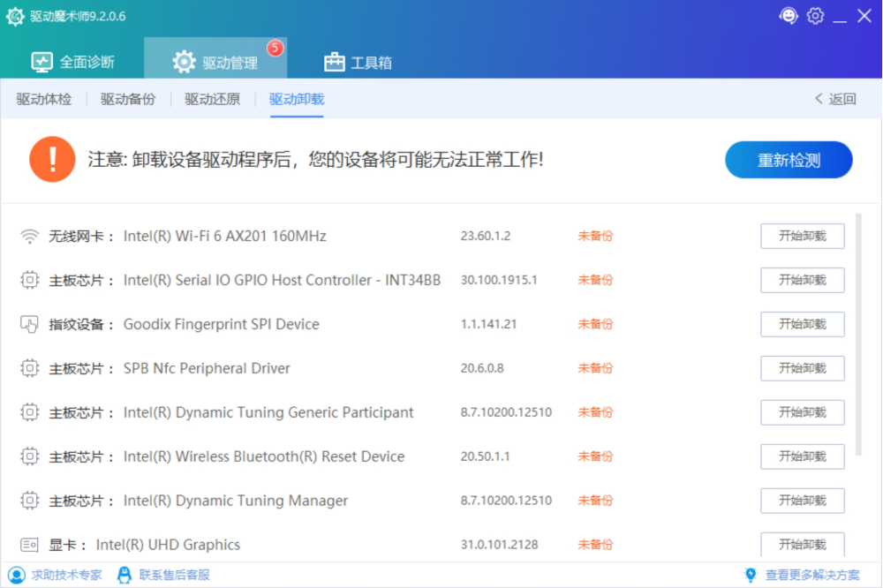Open the settings gear in the title bar
This screenshot has width=883, height=588.
tap(815, 15)
